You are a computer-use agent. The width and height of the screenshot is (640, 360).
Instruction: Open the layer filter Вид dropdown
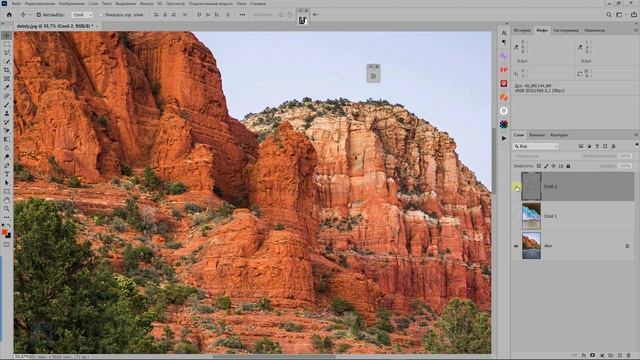point(536,146)
